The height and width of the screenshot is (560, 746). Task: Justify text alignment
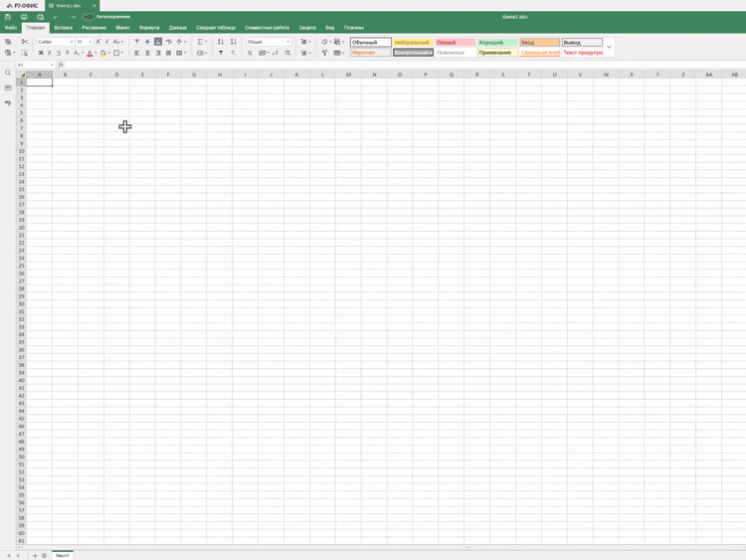pos(168,53)
